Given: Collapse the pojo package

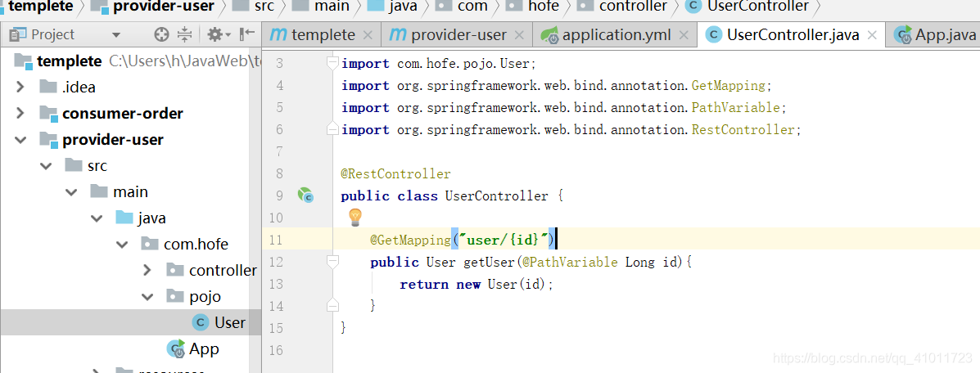Looking at the screenshot, I should 147,296.
